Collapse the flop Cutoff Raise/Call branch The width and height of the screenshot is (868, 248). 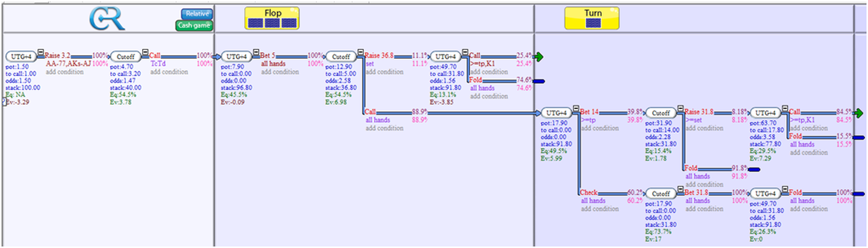point(360,52)
